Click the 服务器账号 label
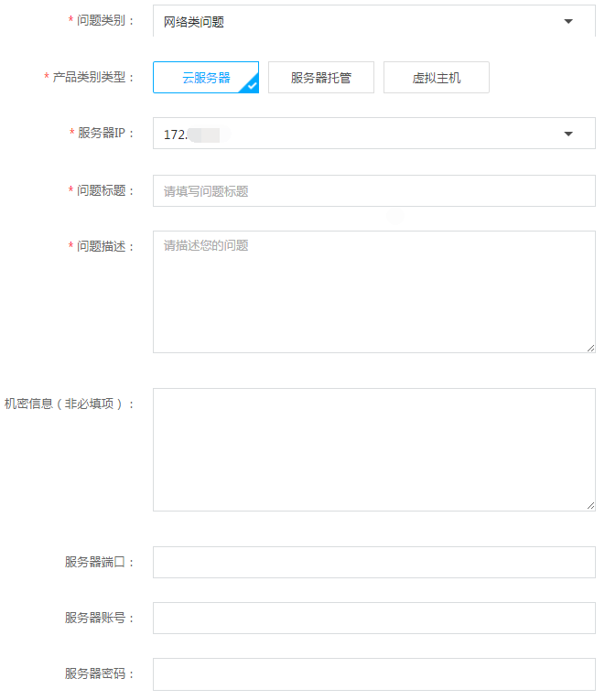The width and height of the screenshot is (605, 700). coord(99,618)
